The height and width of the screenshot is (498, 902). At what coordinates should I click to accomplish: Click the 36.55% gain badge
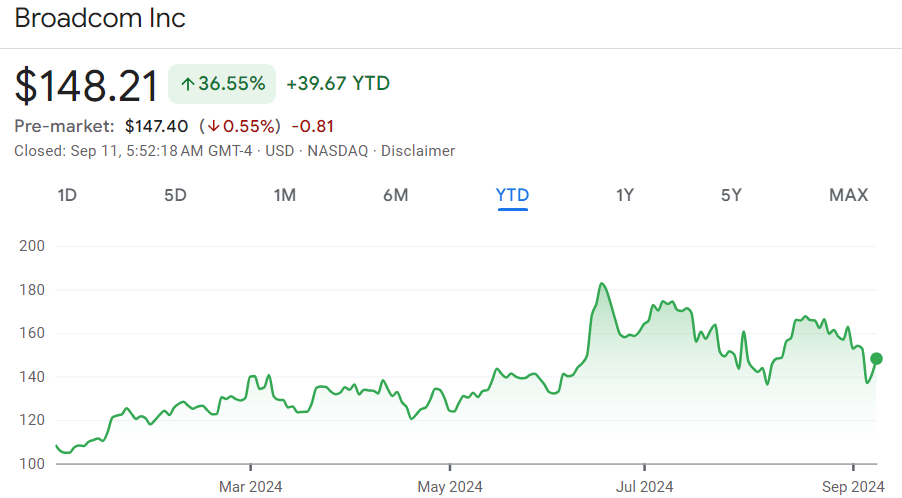click(222, 84)
